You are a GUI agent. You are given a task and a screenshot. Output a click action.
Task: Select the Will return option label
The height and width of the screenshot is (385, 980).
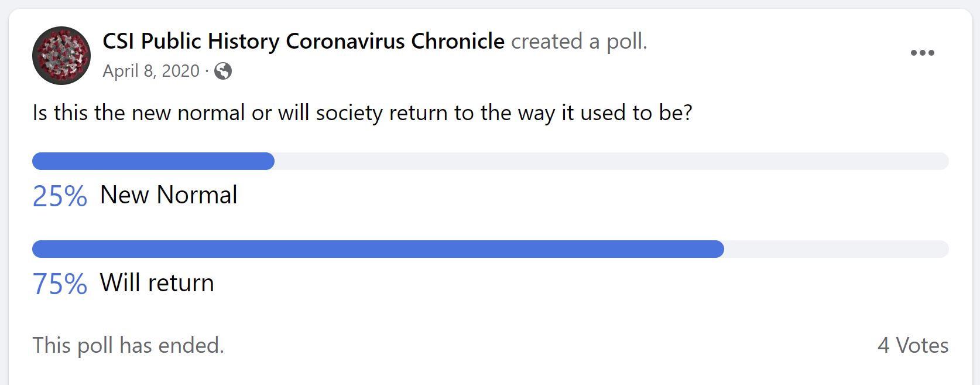click(157, 282)
